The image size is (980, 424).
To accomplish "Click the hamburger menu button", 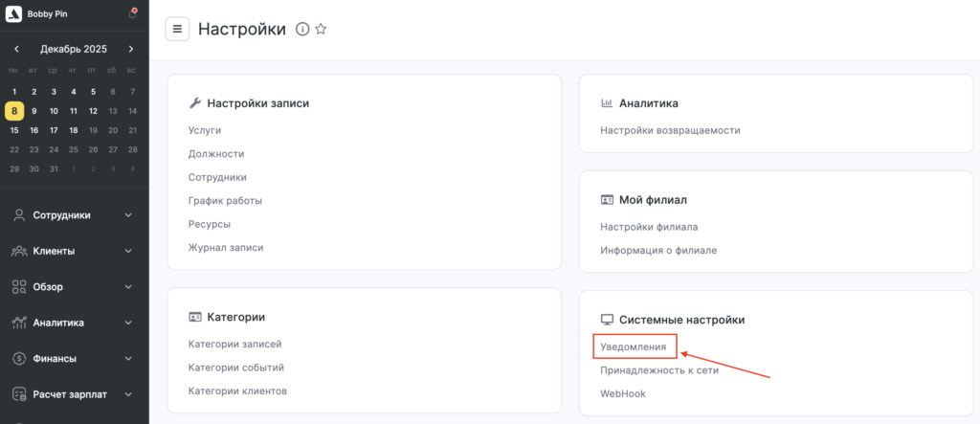I will tap(177, 30).
